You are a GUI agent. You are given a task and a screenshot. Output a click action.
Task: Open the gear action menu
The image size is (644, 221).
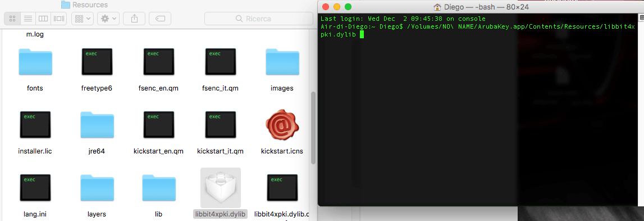[x=108, y=19]
